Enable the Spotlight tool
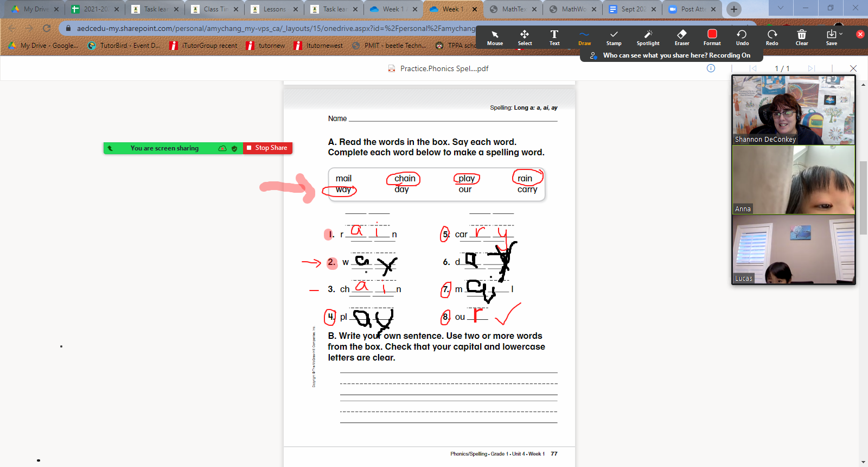868x467 pixels. point(648,37)
